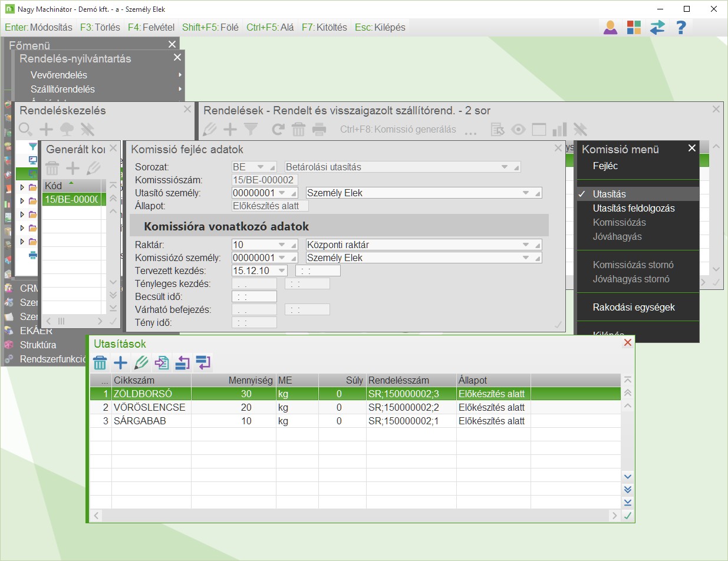Click the pencil edit icon in Utasítások
Screen dimensions: 728x561
pos(141,363)
